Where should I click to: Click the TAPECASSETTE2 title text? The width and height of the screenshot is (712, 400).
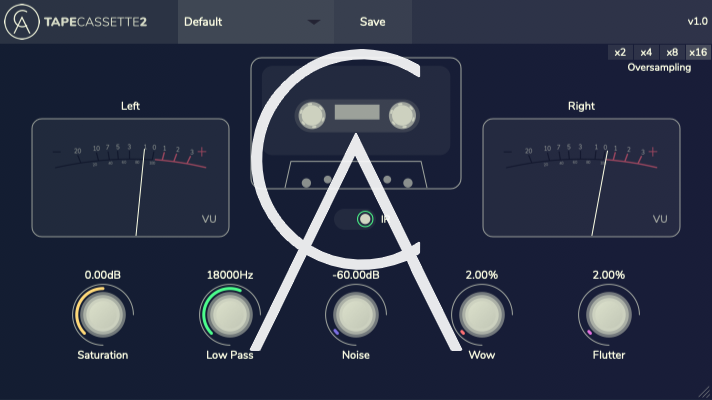coord(95,22)
